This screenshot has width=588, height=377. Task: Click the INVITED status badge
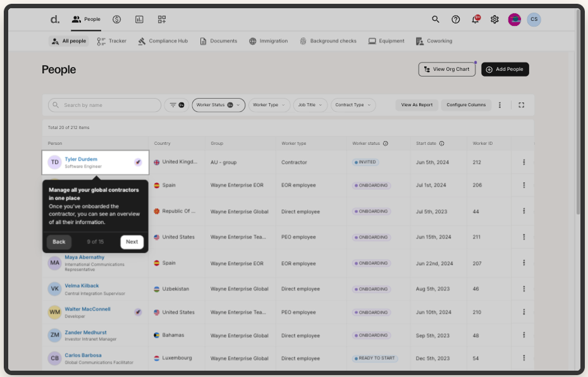click(x=365, y=162)
